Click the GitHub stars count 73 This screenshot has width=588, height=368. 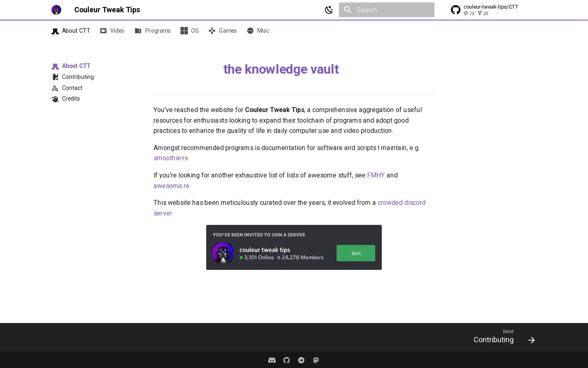469,13
